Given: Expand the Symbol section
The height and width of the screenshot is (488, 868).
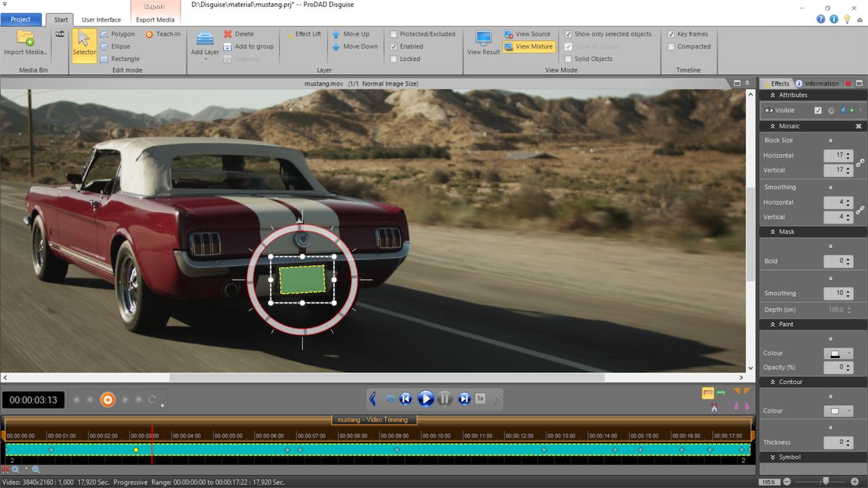Looking at the screenshot, I should coord(773,457).
